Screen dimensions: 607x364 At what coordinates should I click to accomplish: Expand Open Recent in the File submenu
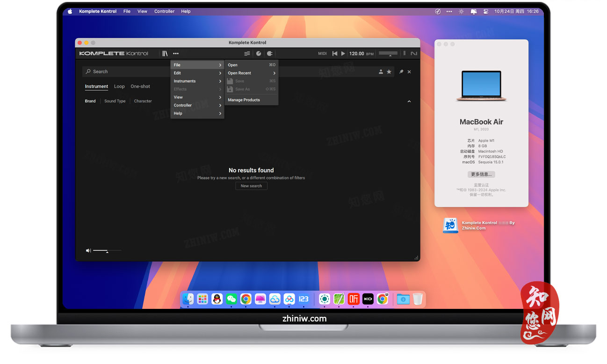[252, 73]
